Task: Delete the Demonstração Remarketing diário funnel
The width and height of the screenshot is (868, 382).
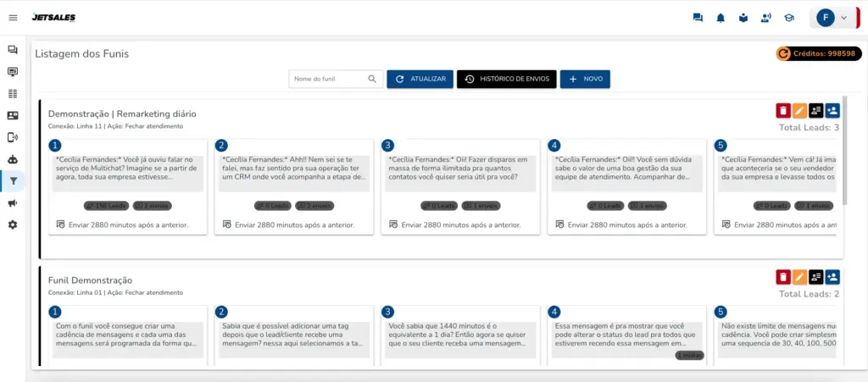Action: coord(782,110)
